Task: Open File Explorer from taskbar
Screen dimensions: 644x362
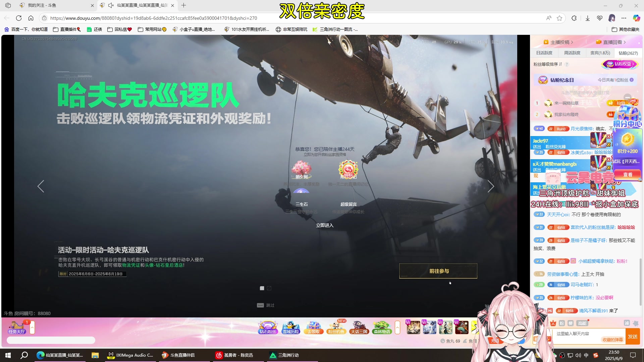Action: coord(95,355)
